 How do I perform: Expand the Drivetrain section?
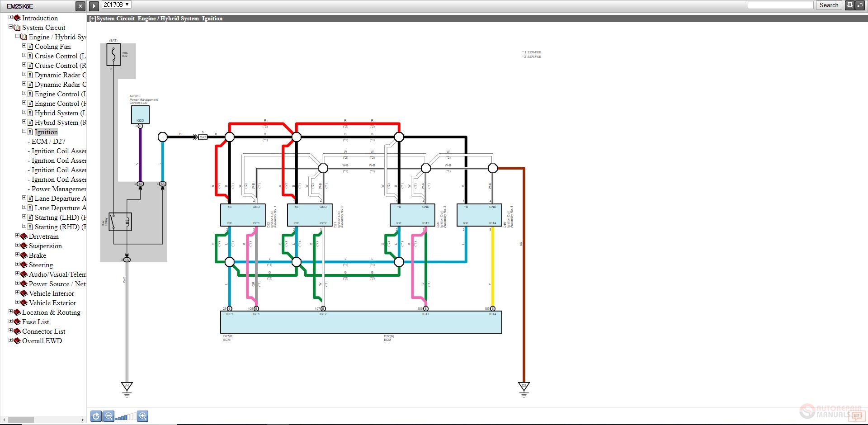click(x=17, y=236)
